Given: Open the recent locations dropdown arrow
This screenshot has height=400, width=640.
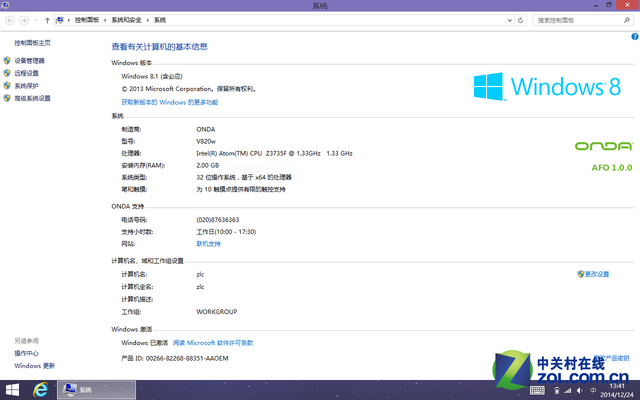Looking at the screenshot, I should [x=36, y=20].
